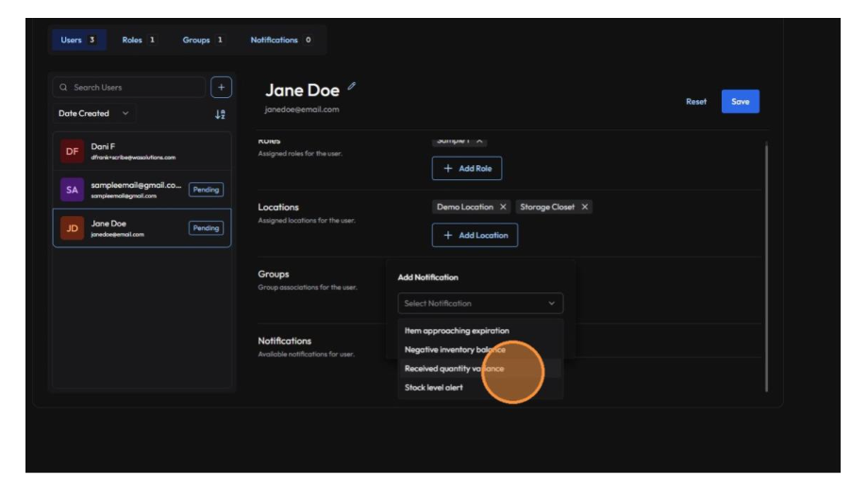Click the Notifications section heading
This screenshot has width=868, height=483.
(x=285, y=341)
